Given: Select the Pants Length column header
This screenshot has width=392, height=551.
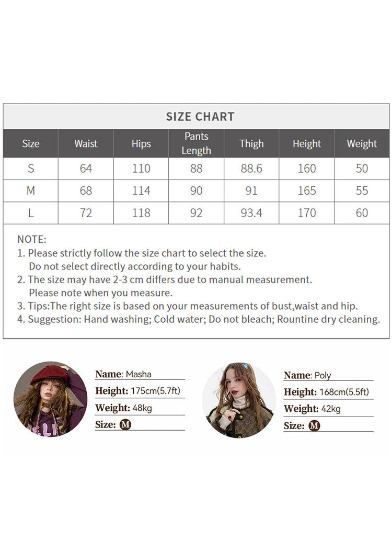Looking at the screenshot, I should (x=197, y=143).
